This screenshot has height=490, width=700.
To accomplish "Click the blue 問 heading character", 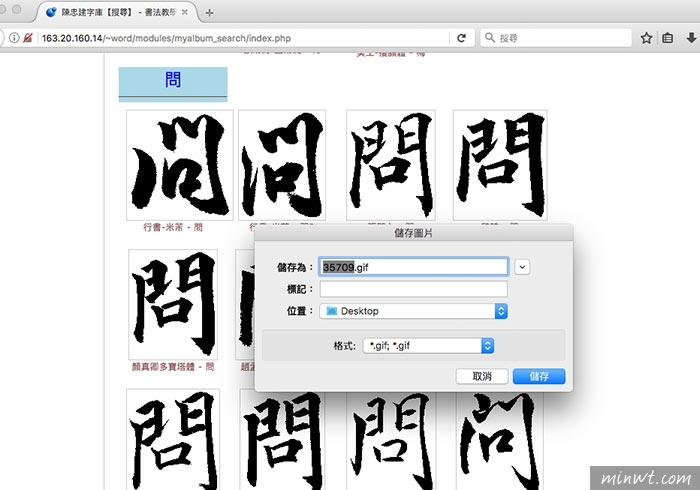I will pos(173,80).
